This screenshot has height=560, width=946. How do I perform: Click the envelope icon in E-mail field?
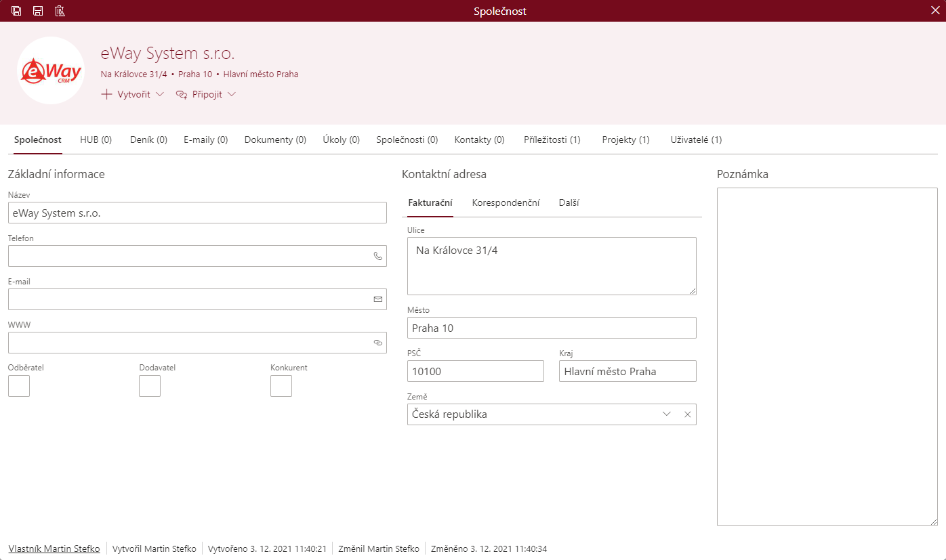pyautogui.click(x=378, y=299)
